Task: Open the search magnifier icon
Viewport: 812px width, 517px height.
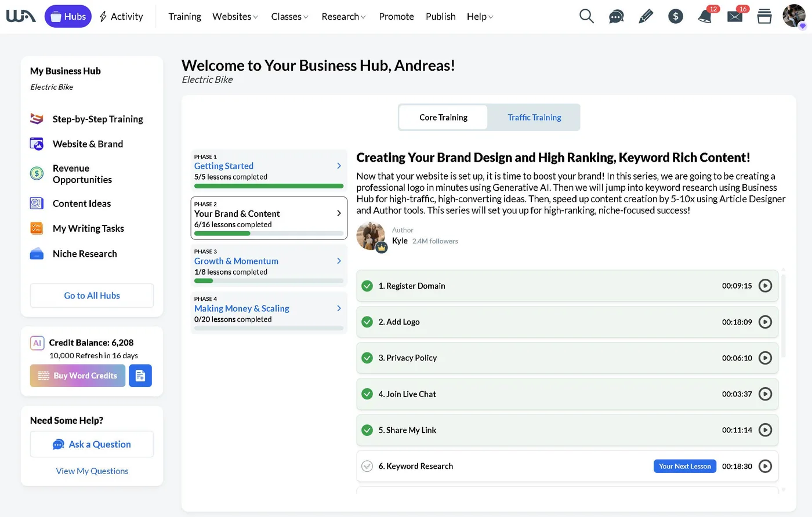Action: pos(586,16)
